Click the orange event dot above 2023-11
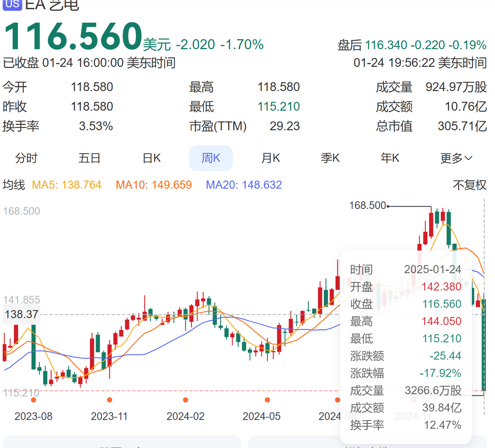The width and height of the screenshot is (495, 448). tap(110, 400)
